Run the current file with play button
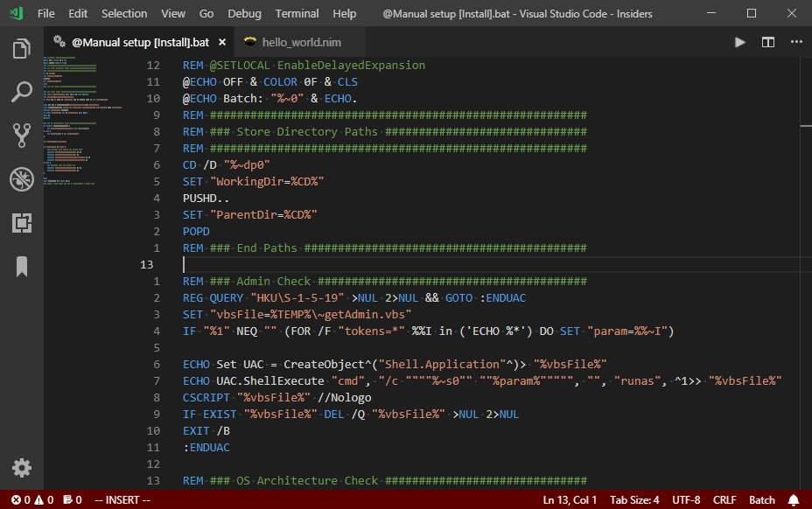This screenshot has width=812, height=509. [740, 42]
